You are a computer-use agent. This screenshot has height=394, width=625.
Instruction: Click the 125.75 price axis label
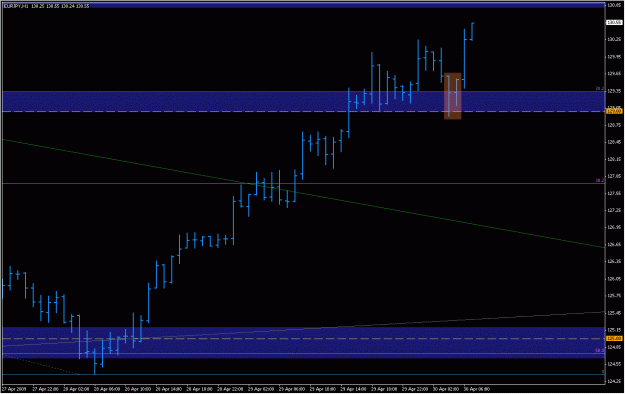(x=614, y=296)
